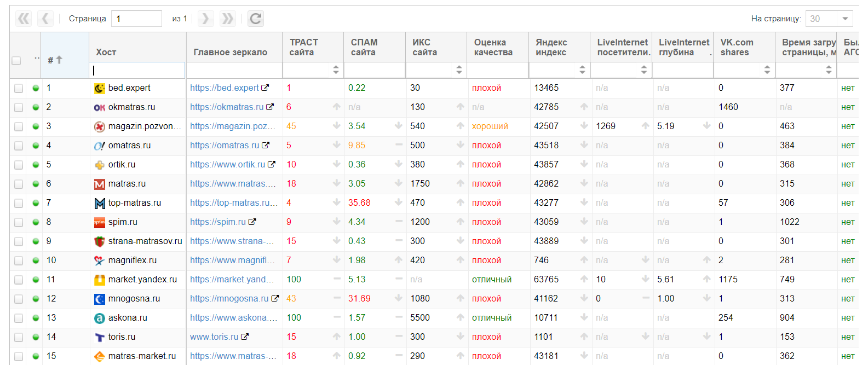Image resolution: width=868 pixels, height=365 pixels.
Task: Sort by the Хост column header
Action: 106,52
